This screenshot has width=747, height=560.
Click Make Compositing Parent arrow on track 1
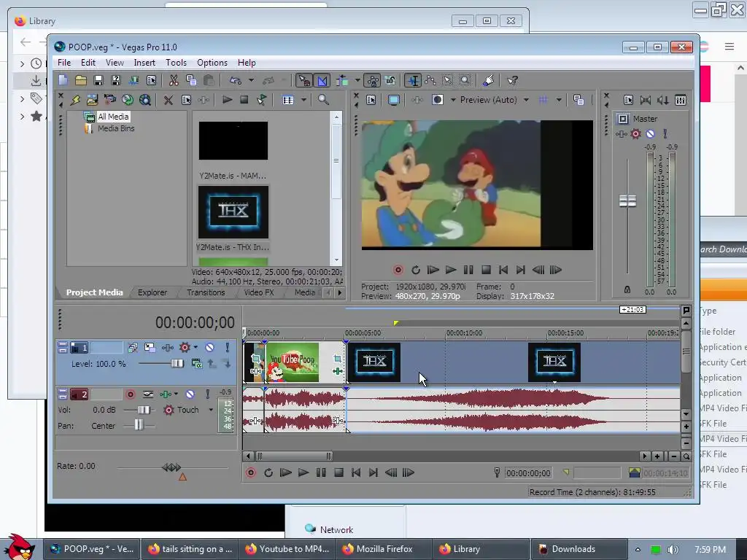(x=211, y=364)
